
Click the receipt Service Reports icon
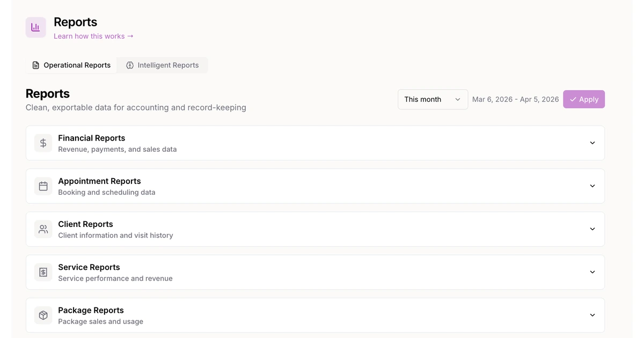tap(43, 272)
